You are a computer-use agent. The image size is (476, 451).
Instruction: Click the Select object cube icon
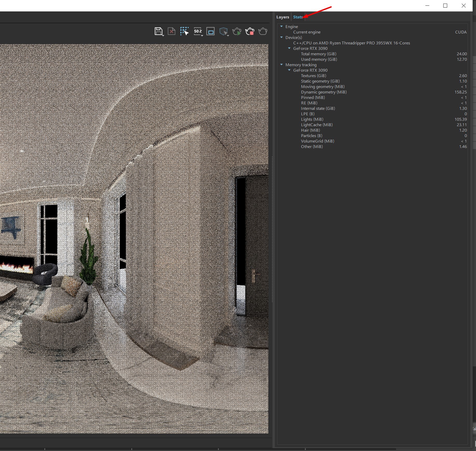(223, 31)
